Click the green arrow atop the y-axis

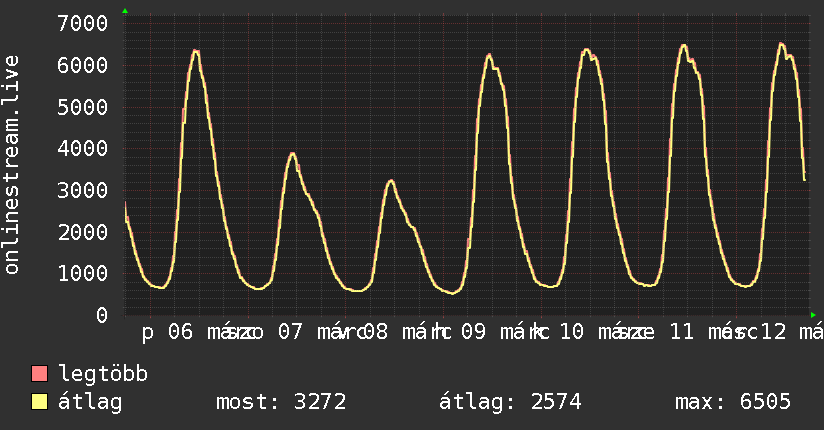click(x=125, y=11)
